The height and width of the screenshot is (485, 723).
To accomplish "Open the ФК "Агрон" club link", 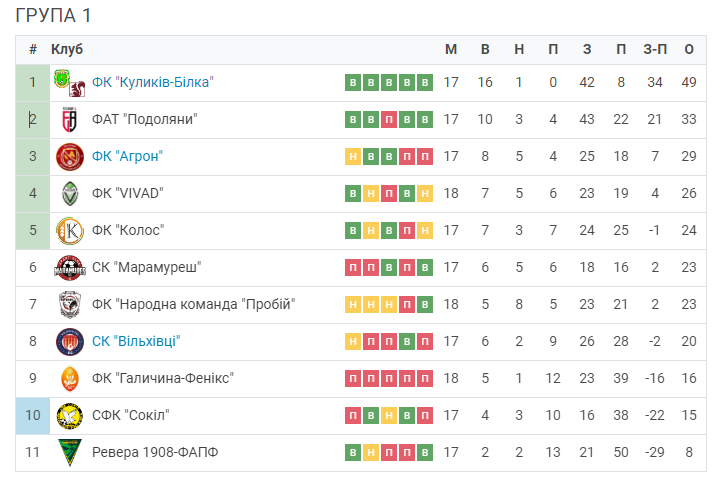I will pos(127,156).
